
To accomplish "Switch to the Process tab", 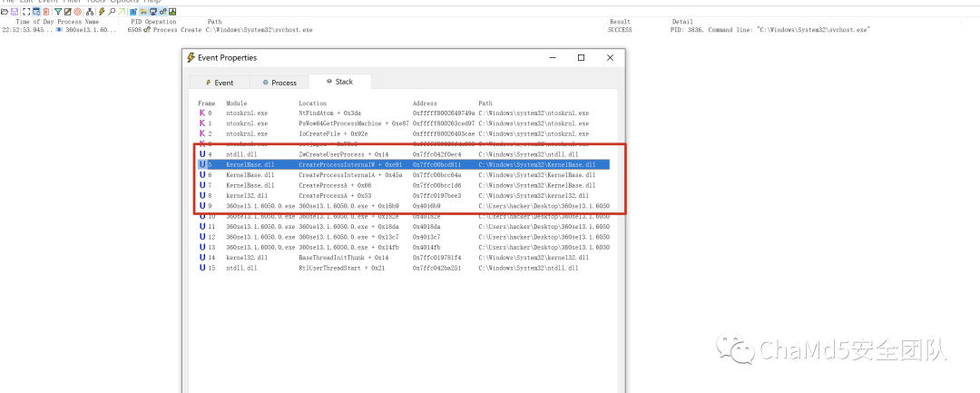I will coord(279,83).
